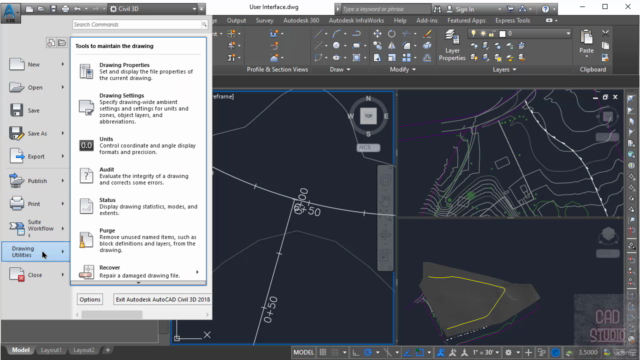Select Publish in the application menu
This screenshot has width=640, height=360.
37,181
